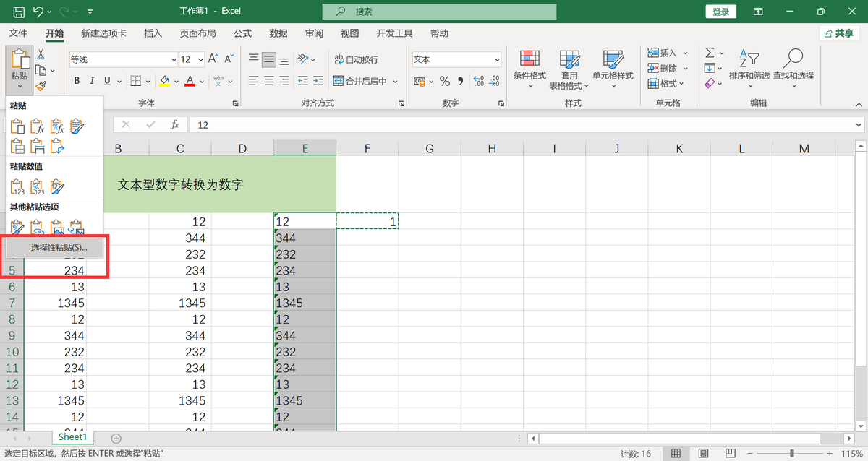Click the Copy icon in the ribbon

41,70
